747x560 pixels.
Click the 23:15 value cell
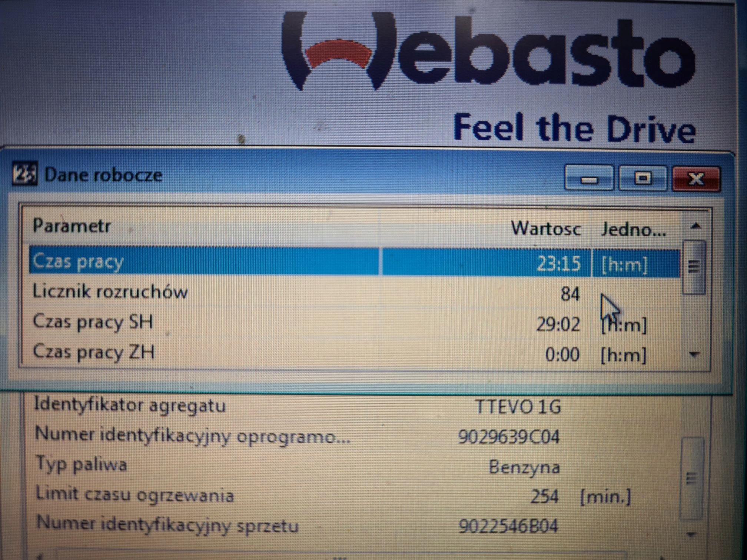[x=558, y=264]
